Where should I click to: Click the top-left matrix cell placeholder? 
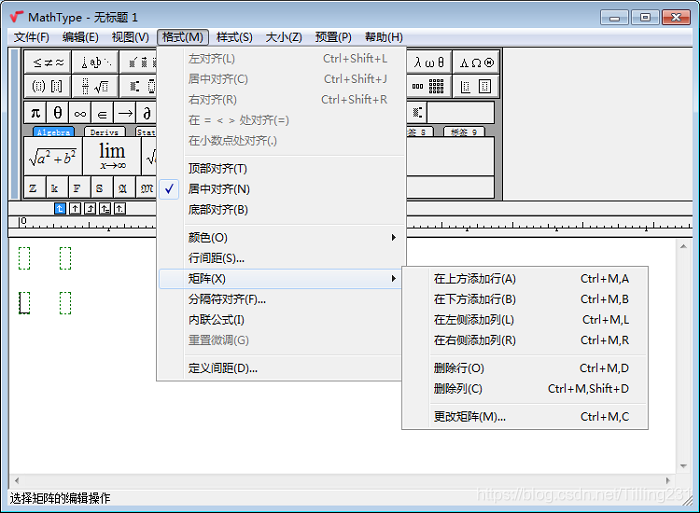pyautogui.click(x=24, y=259)
